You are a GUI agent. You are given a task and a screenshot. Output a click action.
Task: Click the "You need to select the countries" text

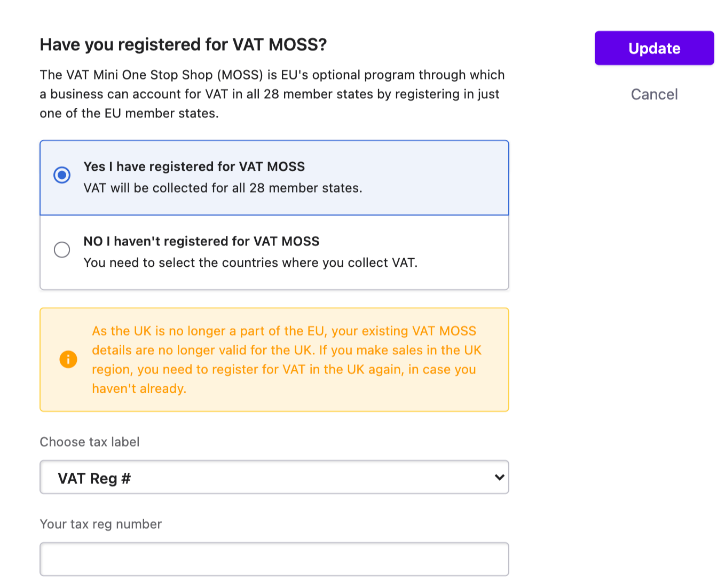click(x=250, y=263)
